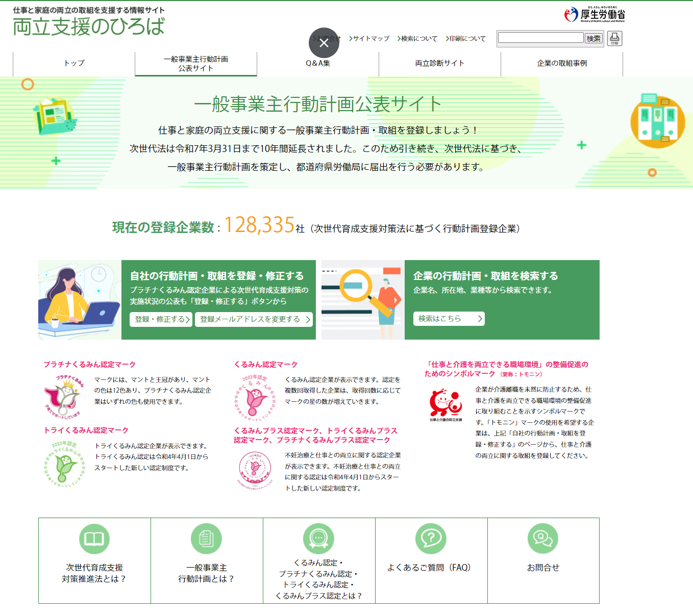Close the overlay with the X button

click(x=324, y=43)
